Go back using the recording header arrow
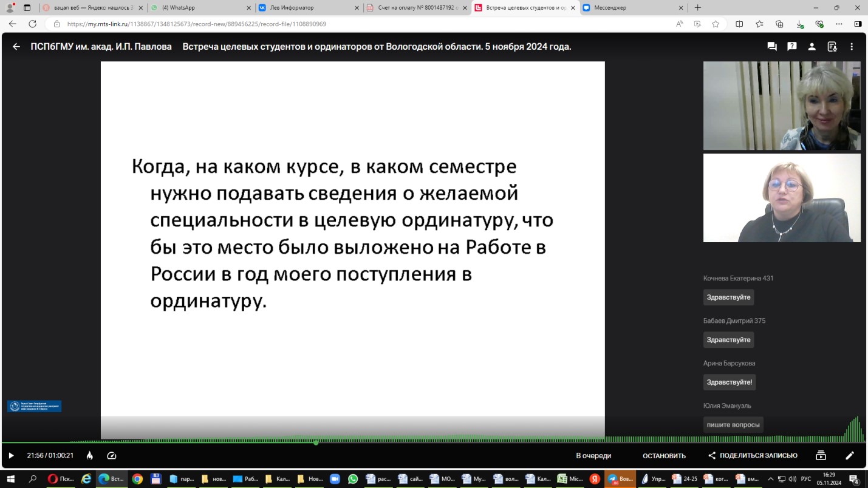The image size is (868, 488). (16, 47)
